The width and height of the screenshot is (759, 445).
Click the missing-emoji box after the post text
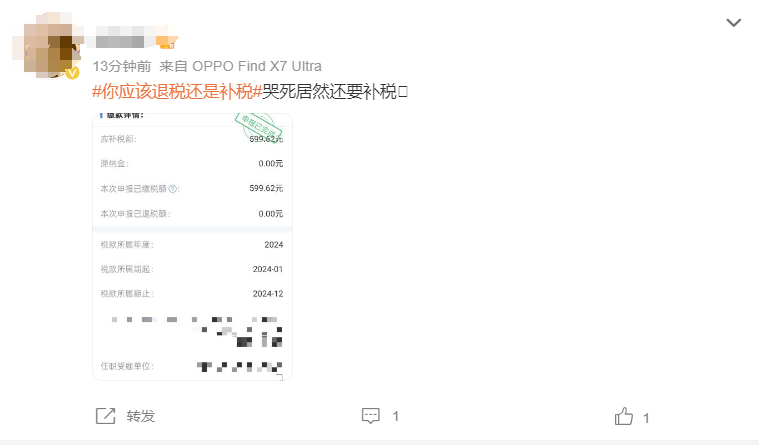(x=403, y=91)
